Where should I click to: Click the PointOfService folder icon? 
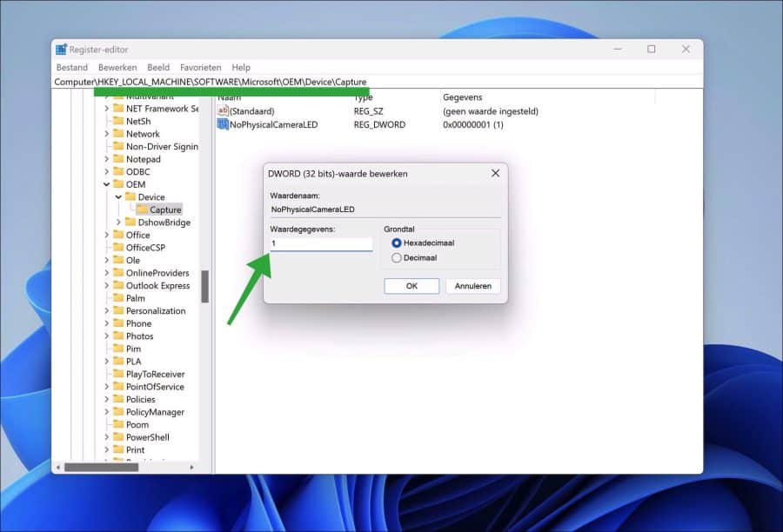point(118,386)
